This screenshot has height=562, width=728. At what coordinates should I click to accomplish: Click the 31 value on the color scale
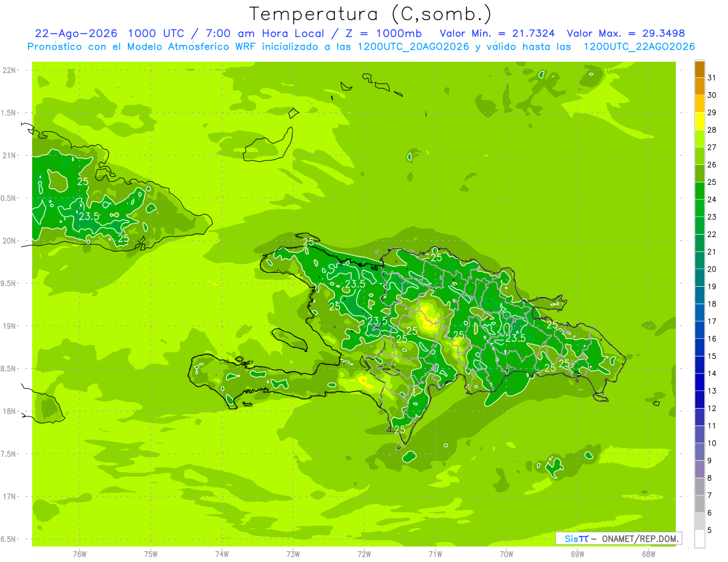pos(712,78)
